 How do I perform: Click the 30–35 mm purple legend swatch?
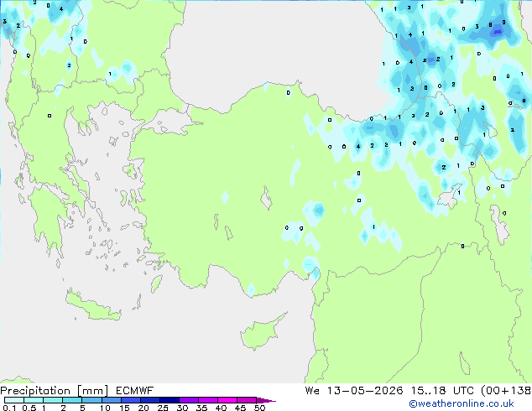(x=188, y=400)
